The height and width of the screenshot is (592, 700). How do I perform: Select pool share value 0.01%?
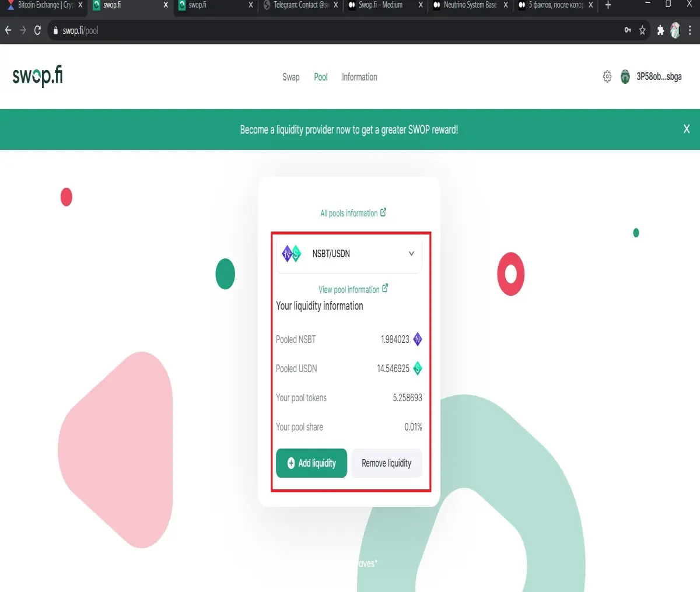pyautogui.click(x=413, y=427)
